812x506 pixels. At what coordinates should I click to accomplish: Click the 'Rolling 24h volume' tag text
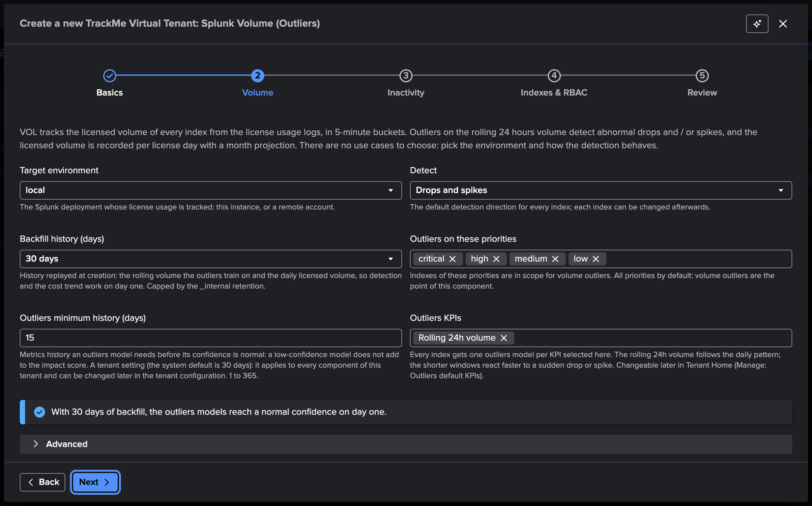pos(457,338)
